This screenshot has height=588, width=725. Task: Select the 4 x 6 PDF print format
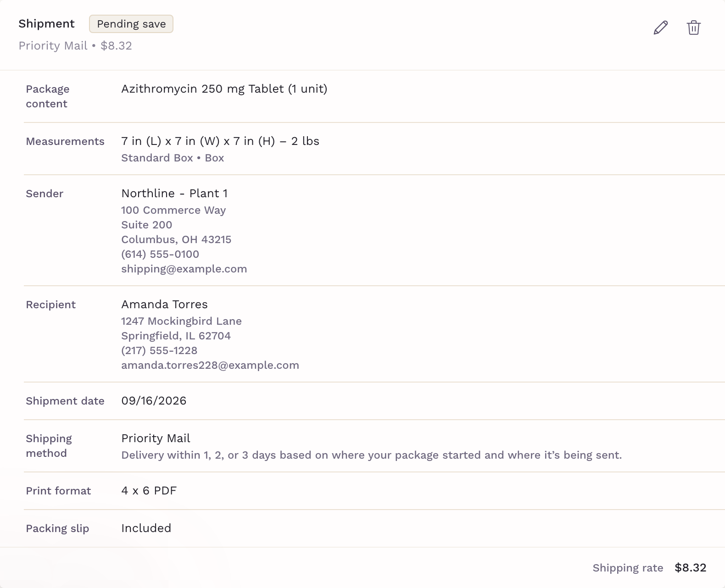(149, 490)
